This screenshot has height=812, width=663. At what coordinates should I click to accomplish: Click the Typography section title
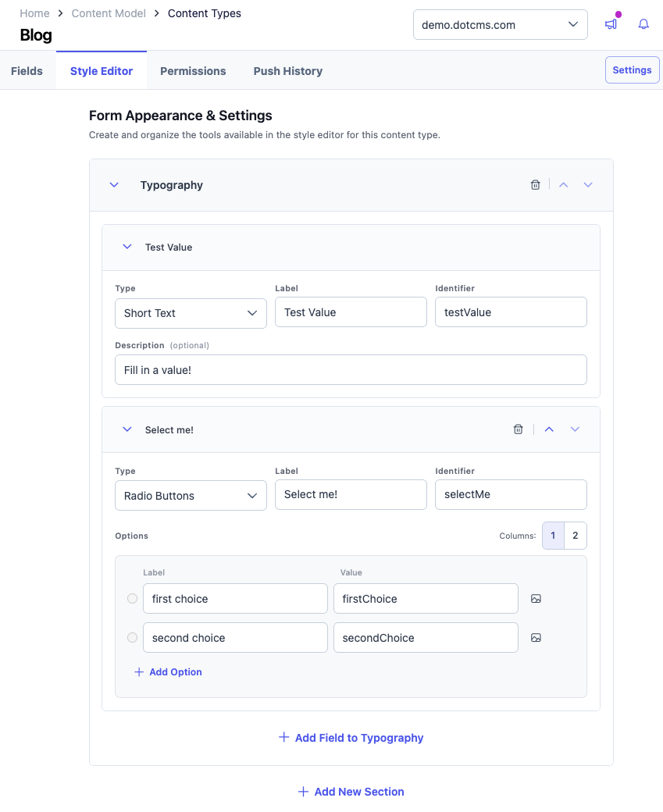[x=172, y=185]
